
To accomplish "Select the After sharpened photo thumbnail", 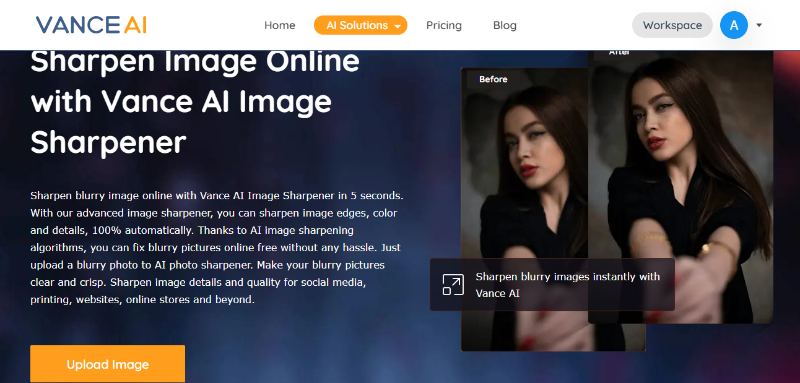I will coord(680,187).
